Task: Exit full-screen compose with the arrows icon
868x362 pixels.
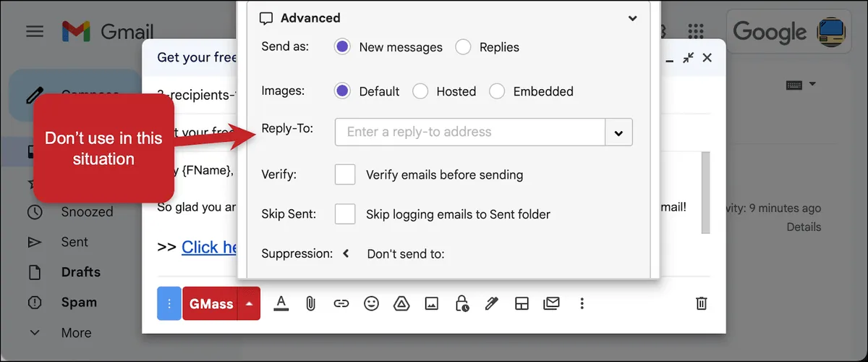Action: (x=689, y=57)
